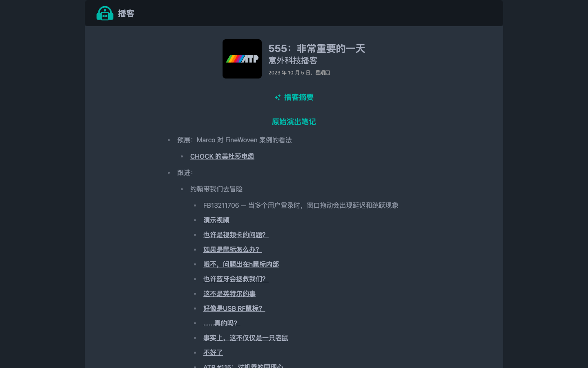This screenshot has width=588, height=368.
Task: Expand the 播客摘要 summary section
Action: click(298, 97)
